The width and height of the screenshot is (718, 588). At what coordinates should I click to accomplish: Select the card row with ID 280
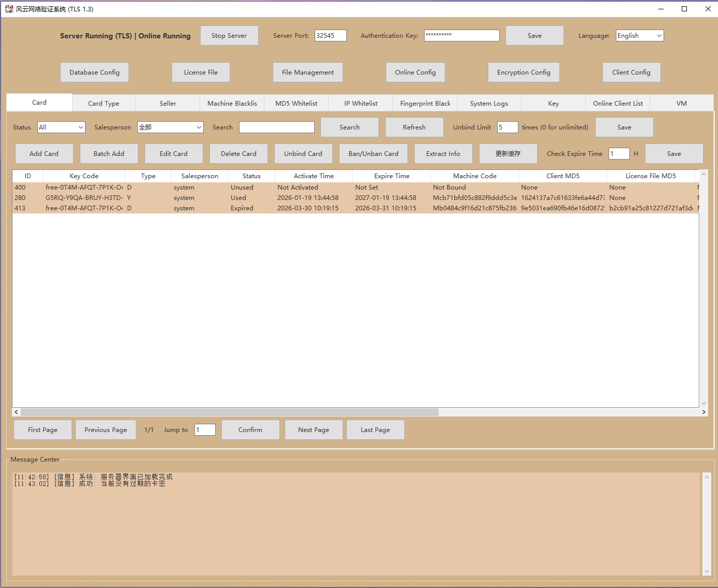[x=207, y=198]
